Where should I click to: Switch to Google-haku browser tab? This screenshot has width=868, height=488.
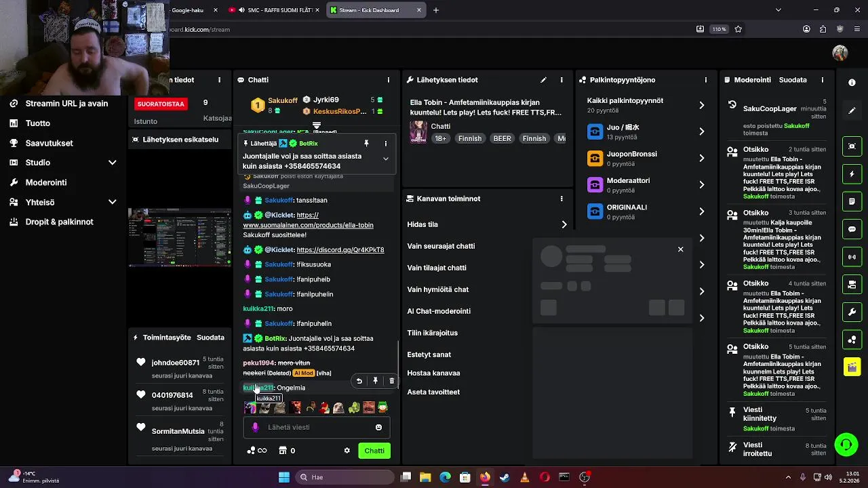[x=187, y=10]
